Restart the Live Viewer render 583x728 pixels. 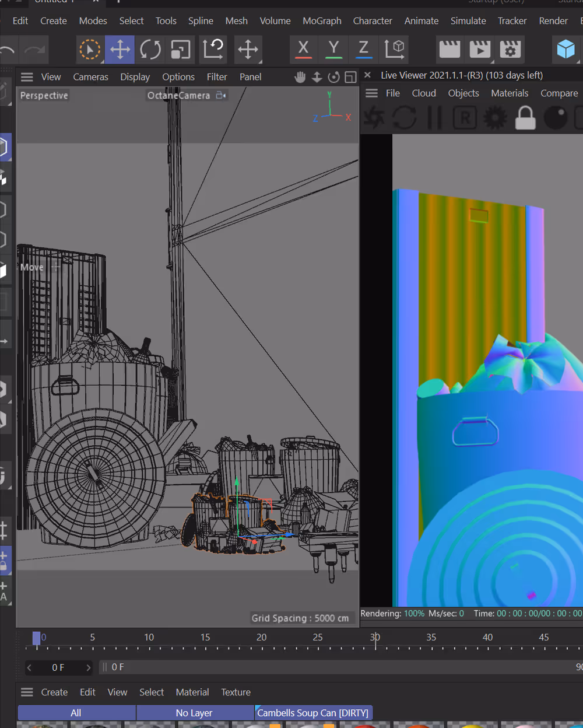404,118
